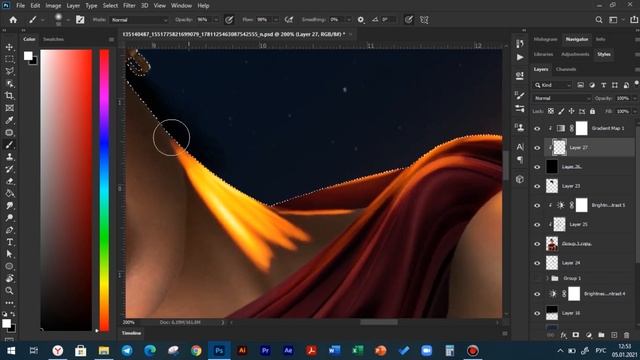Open the brush preset picker arrow
This screenshot has height=360, width=640.
[x=68, y=20]
